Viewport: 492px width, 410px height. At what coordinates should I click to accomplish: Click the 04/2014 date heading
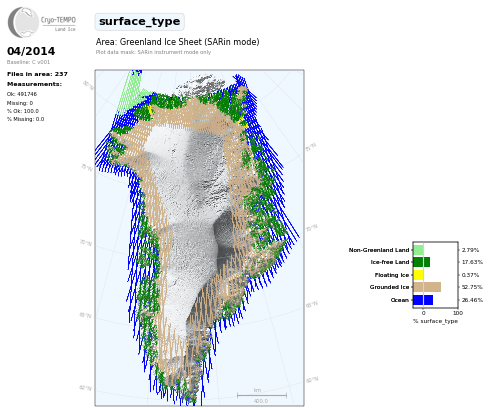pyautogui.click(x=31, y=51)
